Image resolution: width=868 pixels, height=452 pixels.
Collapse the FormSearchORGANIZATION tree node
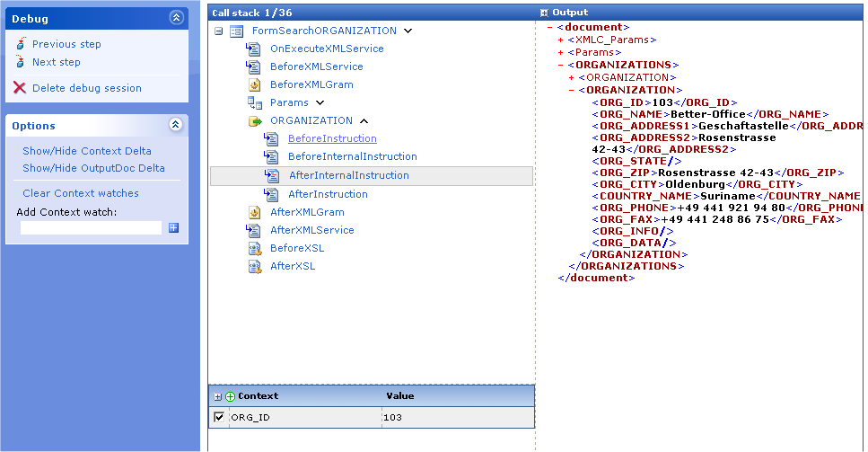[x=219, y=31]
